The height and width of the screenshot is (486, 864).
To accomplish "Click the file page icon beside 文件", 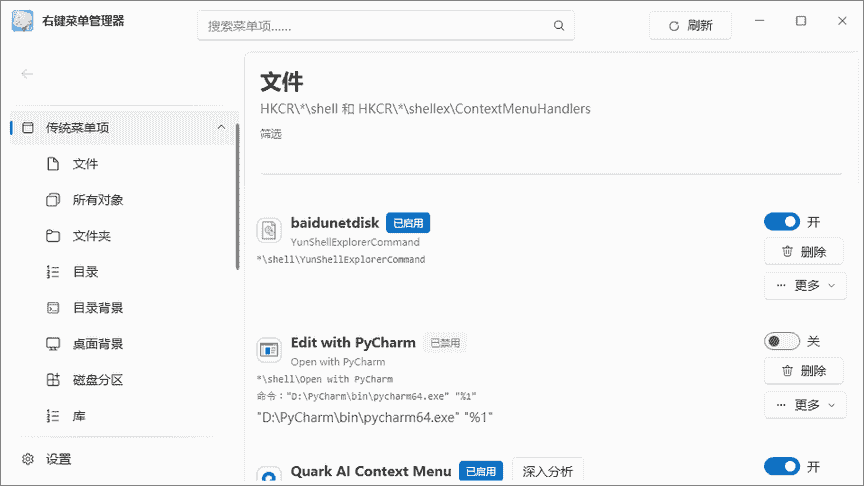I will coord(53,164).
